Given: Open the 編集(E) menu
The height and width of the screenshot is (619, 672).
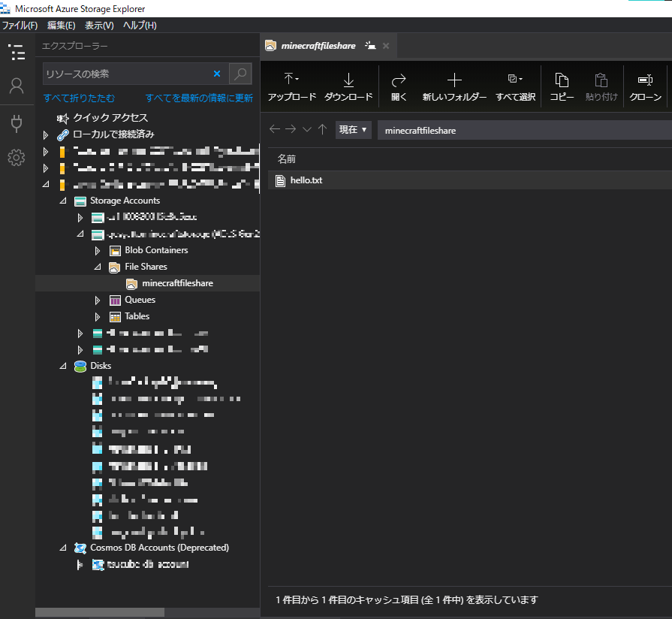Looking at the screenshot, I should (62, 26).
